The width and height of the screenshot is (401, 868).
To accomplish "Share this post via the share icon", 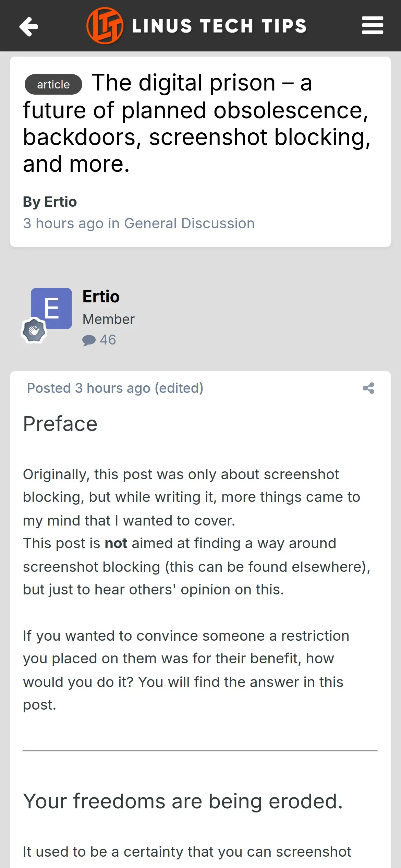I will click(x=368, y=388).
